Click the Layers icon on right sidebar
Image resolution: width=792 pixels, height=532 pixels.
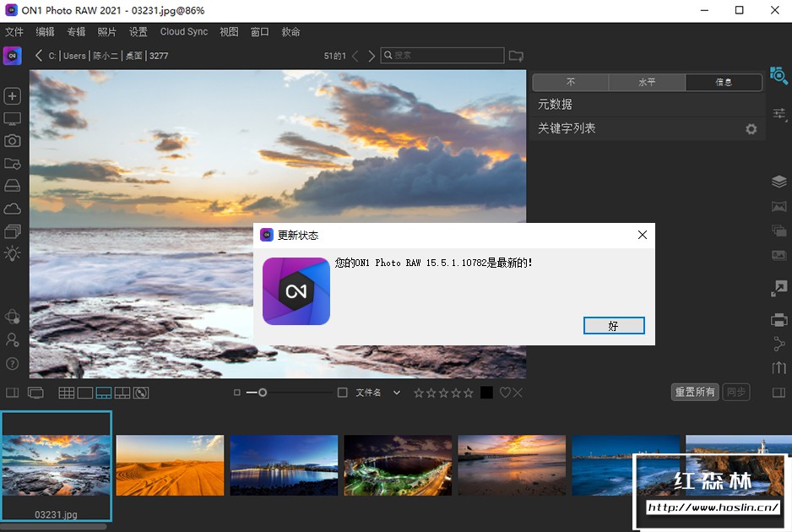(x=778, y=182)
